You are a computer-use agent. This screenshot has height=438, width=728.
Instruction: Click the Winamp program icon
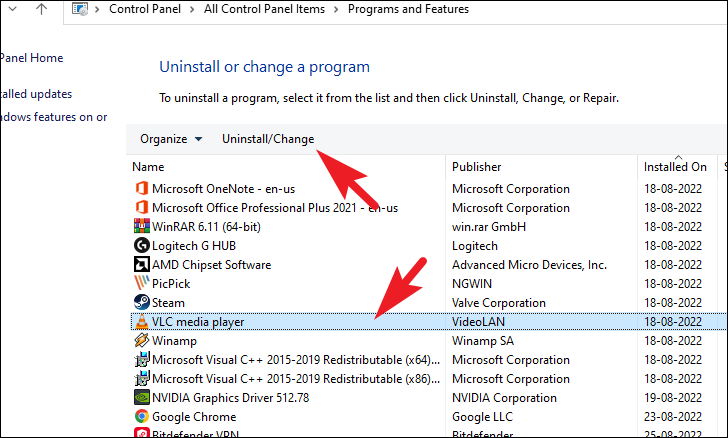tap(142, 340)
